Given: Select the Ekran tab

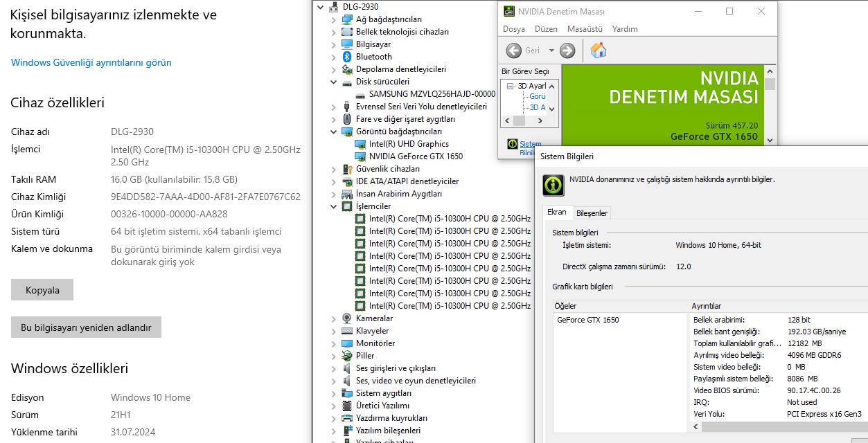Looking at the screenshot, I should click(557, 212).
